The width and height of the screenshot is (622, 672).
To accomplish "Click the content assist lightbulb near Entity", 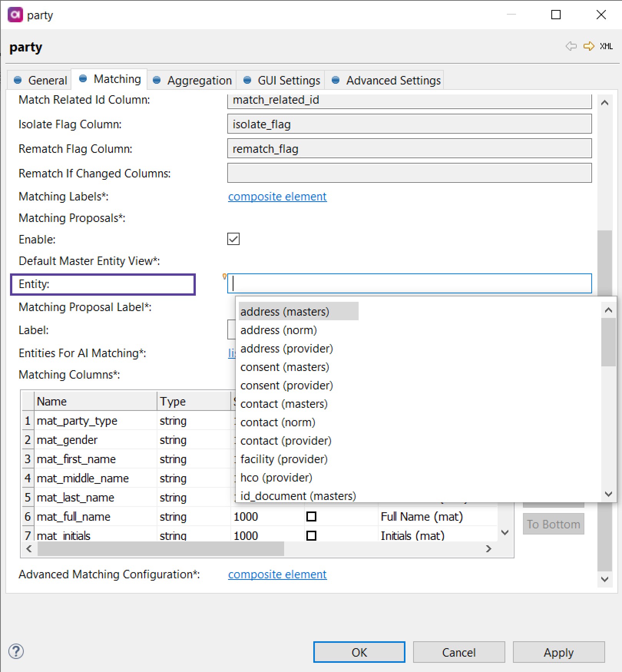I will (225, 276).
